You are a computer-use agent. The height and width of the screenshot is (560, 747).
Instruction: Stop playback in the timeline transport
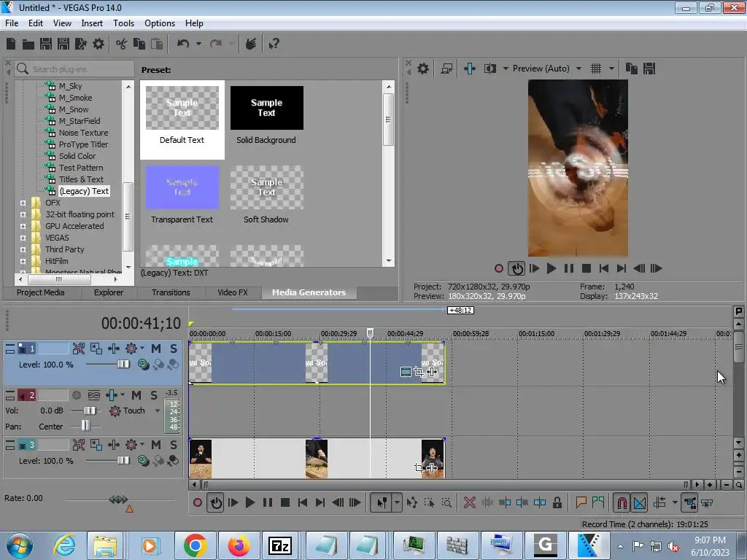click(285, 502)
